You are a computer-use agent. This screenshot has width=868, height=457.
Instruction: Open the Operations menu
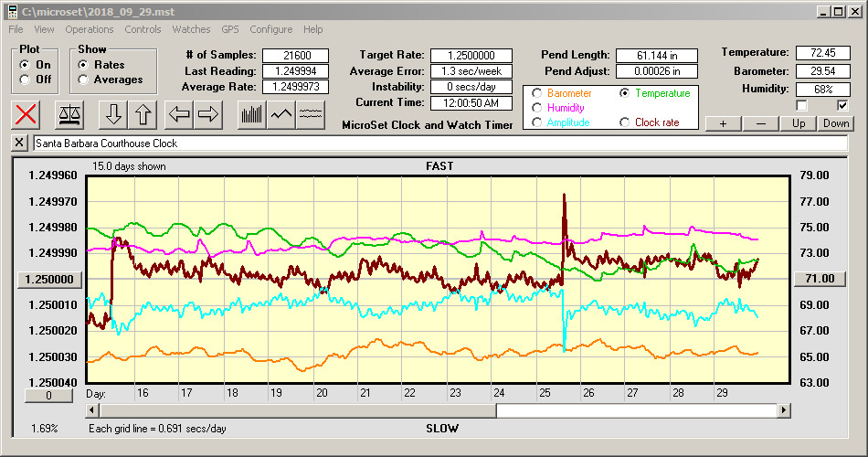tap(90, 29)
